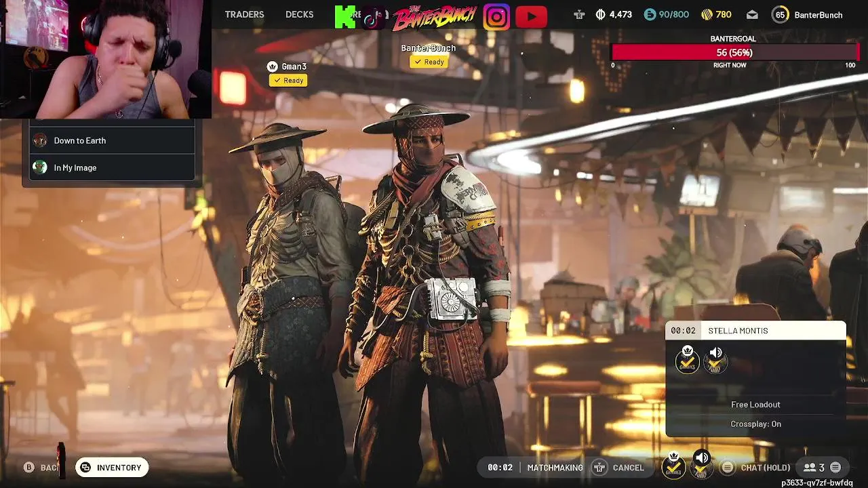
Task: Click the menu icon beside CHAT (HOLD)
Action: click(x=728, y=468)
